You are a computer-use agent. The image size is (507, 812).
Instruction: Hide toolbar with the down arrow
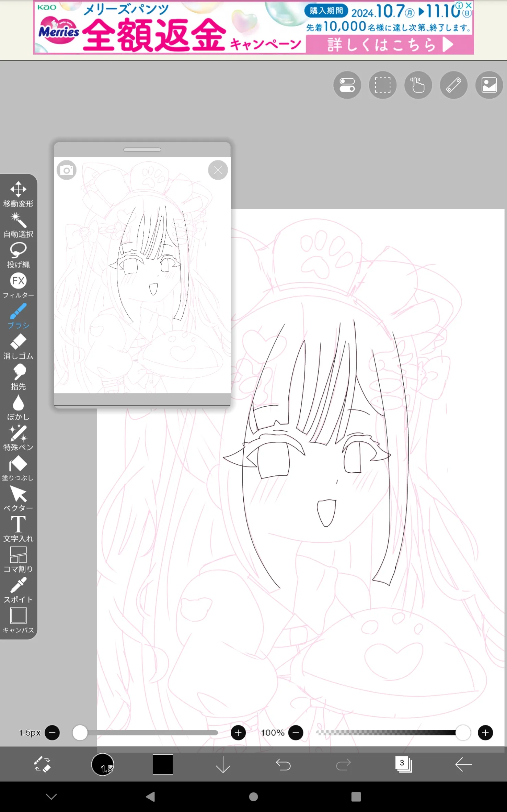point(223,764)
